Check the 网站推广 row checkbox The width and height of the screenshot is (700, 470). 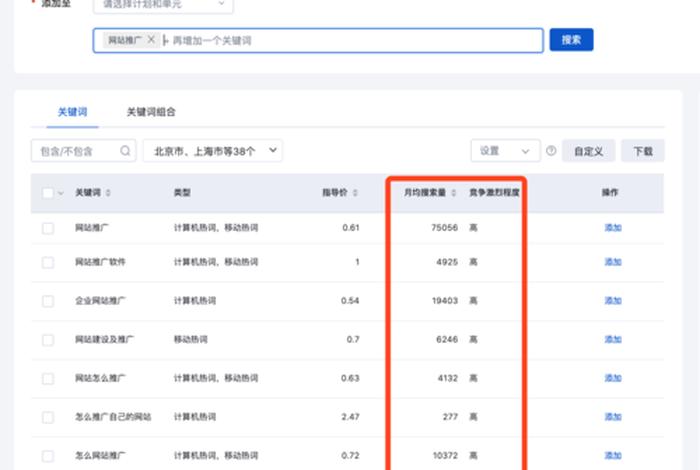[48, 228]
